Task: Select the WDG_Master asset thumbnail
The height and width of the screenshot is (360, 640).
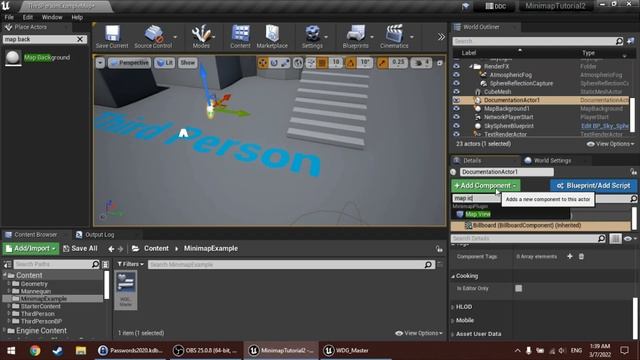Action: (x=126, y=289)
